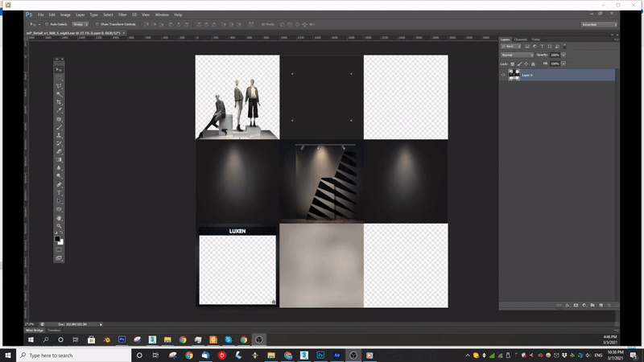Open the Essentials workspace dropdown
The width and height of the screenshot is (644, 362).
(598, 24)
